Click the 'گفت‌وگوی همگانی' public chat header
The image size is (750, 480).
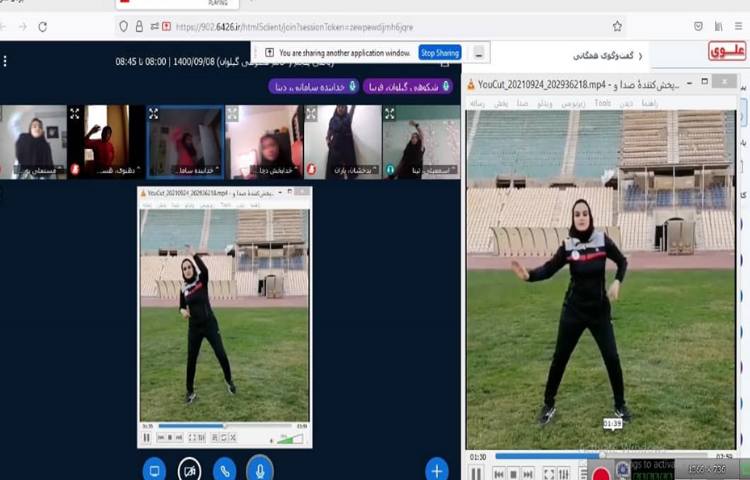[603, 56]
